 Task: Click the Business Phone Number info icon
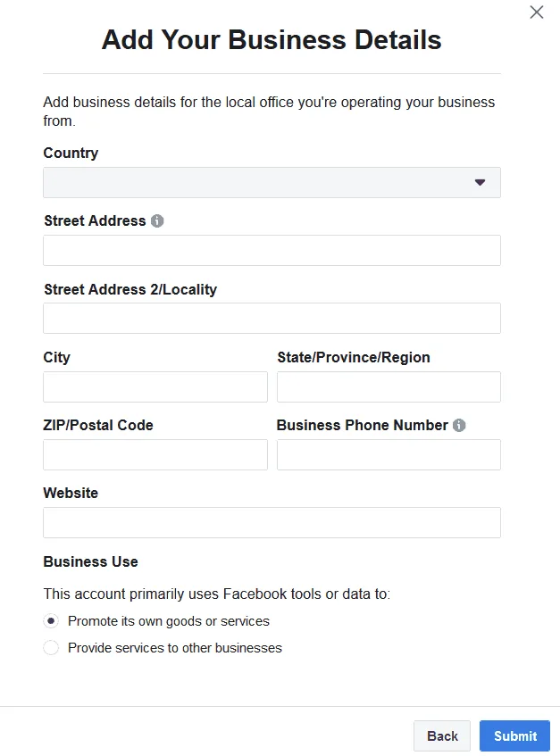[458, 425]
